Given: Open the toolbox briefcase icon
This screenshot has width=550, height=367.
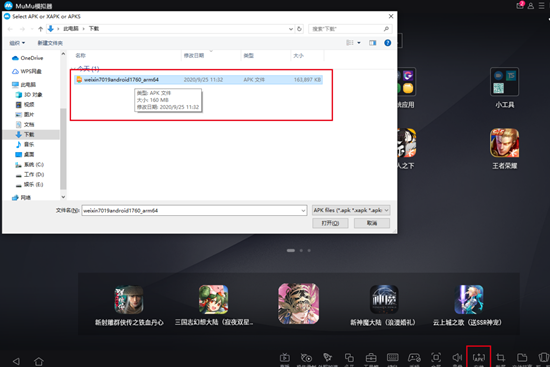Looking at the screenshot, I should (371, 358).
